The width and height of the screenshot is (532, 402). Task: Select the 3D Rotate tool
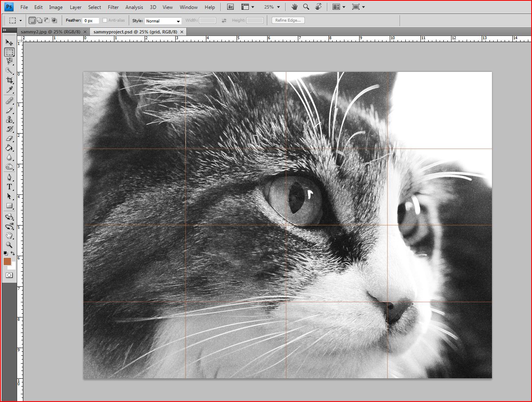(9, 217)
